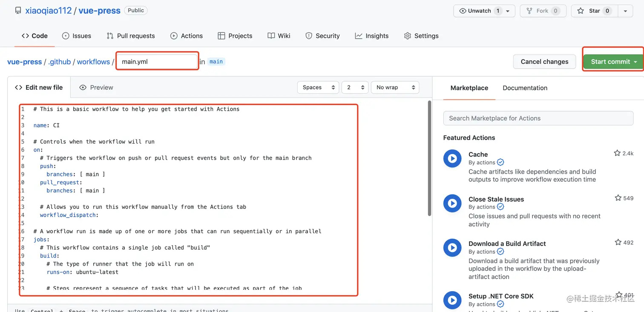Click the Insights graph icon

click(359, 36)
